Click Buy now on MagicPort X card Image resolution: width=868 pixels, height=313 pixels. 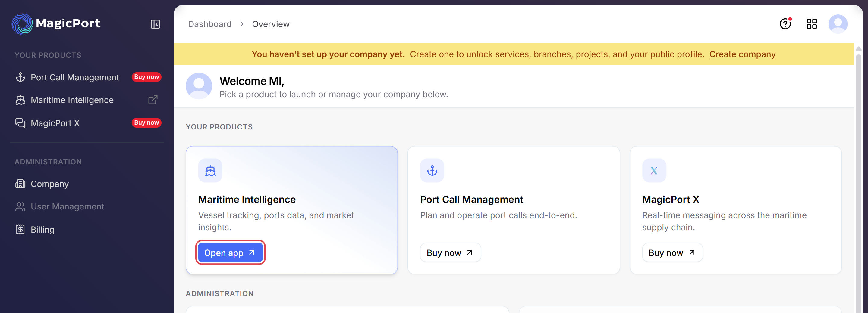672,253
